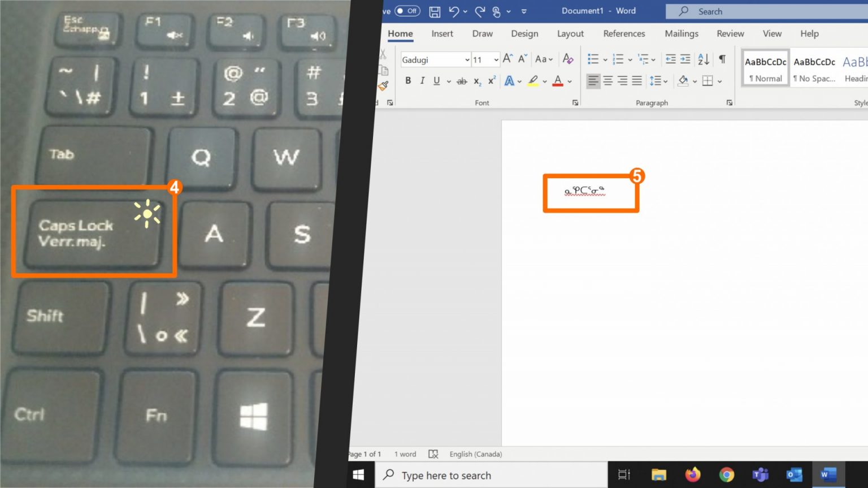Click English (Canada) in status bar
Screen dimensions: 868x488
(x=475, y=454)
